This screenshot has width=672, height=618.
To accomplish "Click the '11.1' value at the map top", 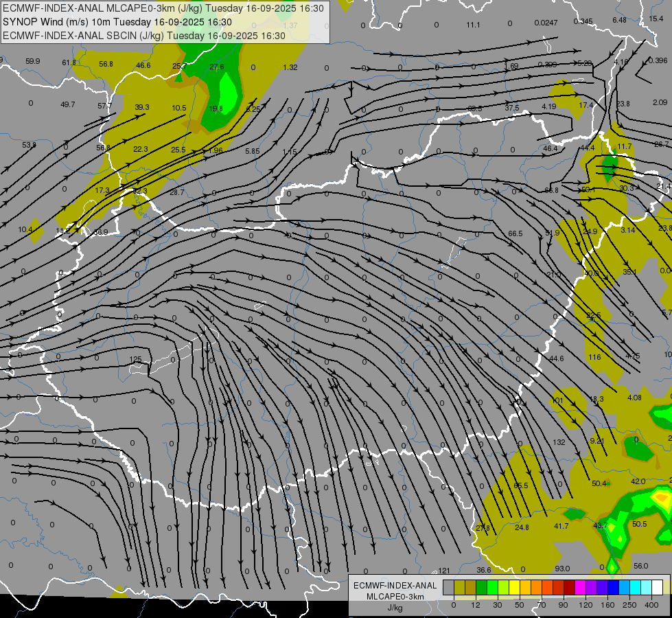I will pyautogui.click(x=473, y=25).
